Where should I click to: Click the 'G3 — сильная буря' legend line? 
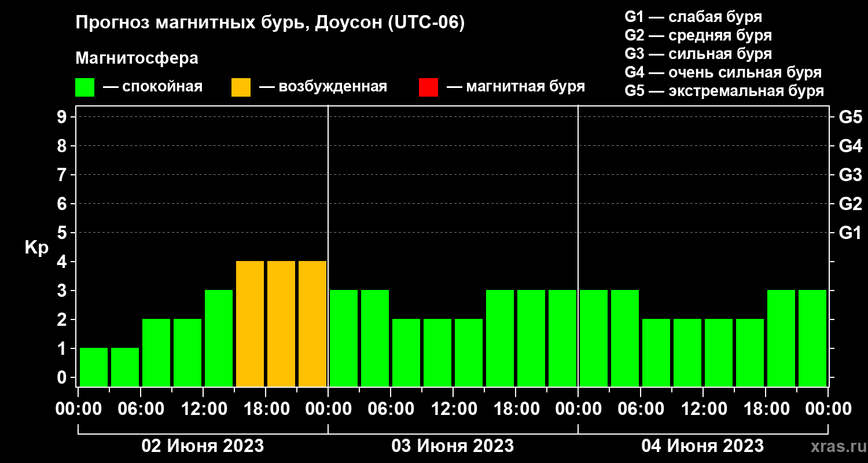coord(698,54)
